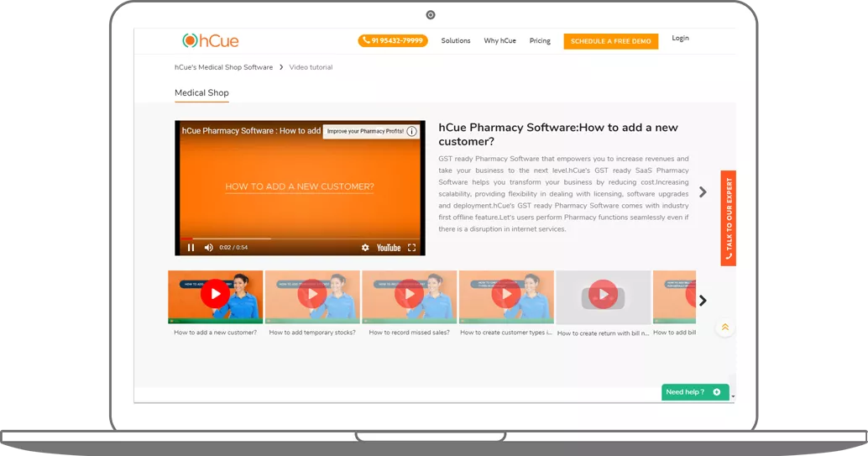Click the 'How to add temporary stocks?' caption
Screen dimensions: 868x456
click(312, 333)
